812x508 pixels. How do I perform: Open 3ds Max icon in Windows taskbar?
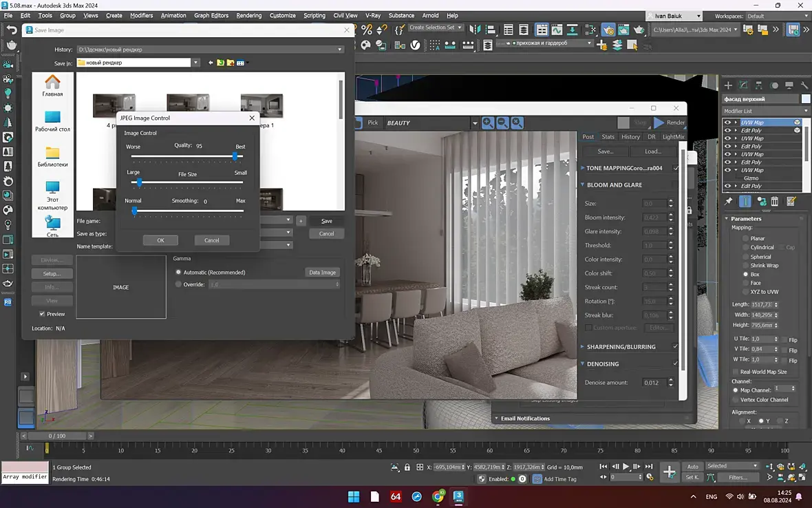(458, 496)
